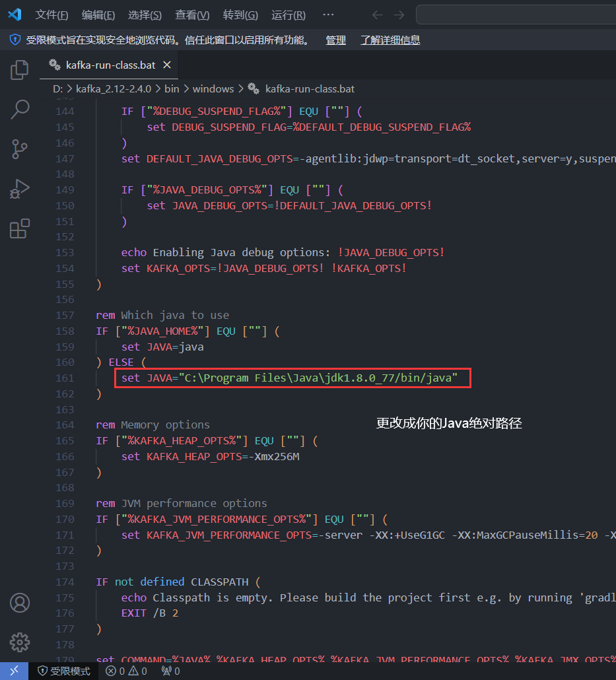Click the restricted mode shield icon in banner
The image size is (616, 680).
tap(15, 40)
